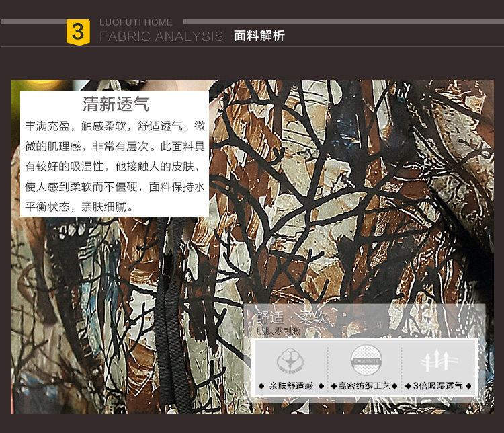Click the round EXQUISITE weave icon
Viewport: 504px width, 433px height.
[366, 360]
